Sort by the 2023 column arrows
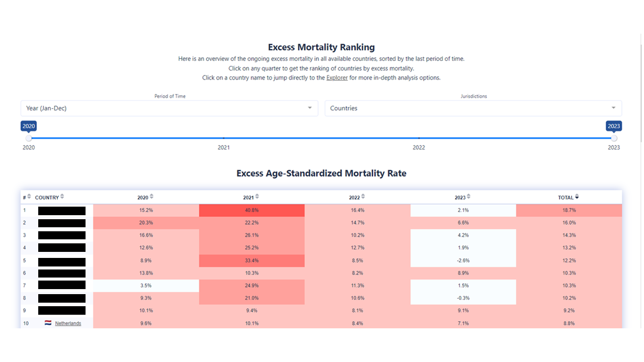Image resolution: width=644 pixels, height=362 pixels. (x=469, y=197)
